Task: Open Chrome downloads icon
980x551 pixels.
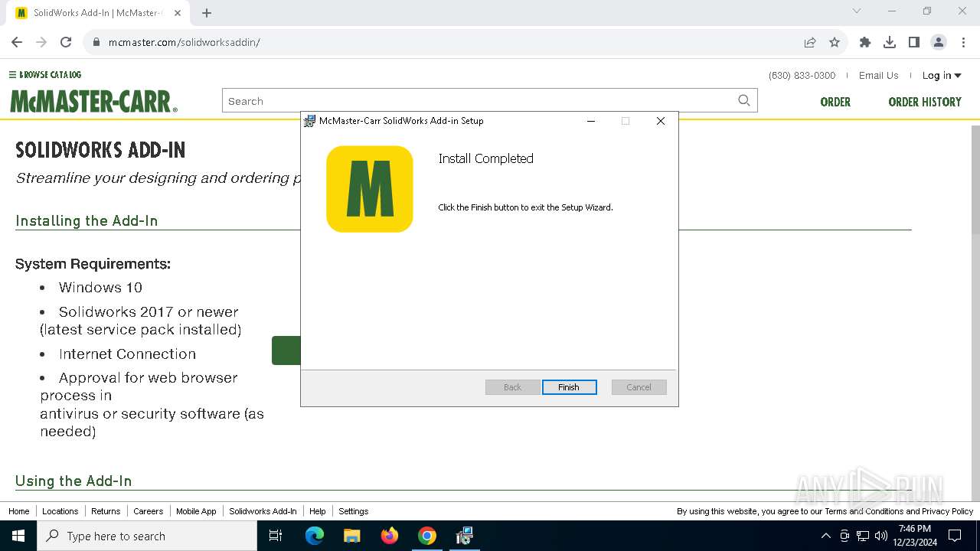Action: click(x=890, y=42)
